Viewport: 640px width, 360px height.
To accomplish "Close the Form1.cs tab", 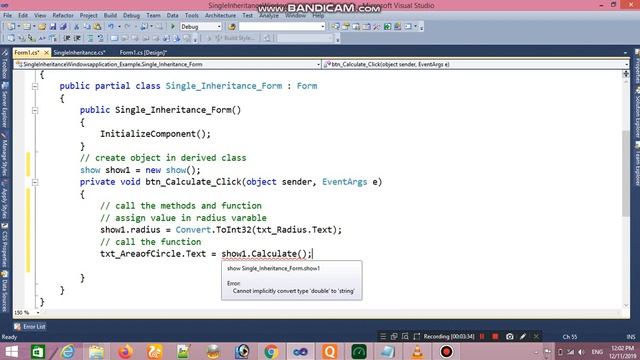I will tap(47, 53).
